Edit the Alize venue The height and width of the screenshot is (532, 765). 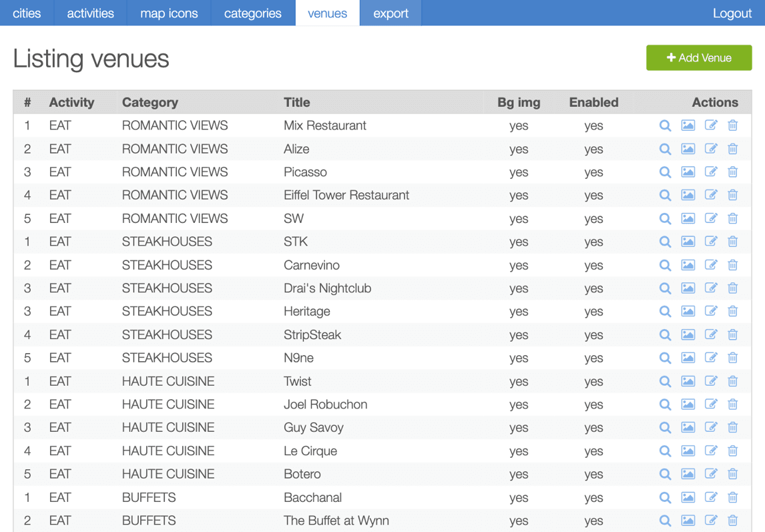coord(712,149)
